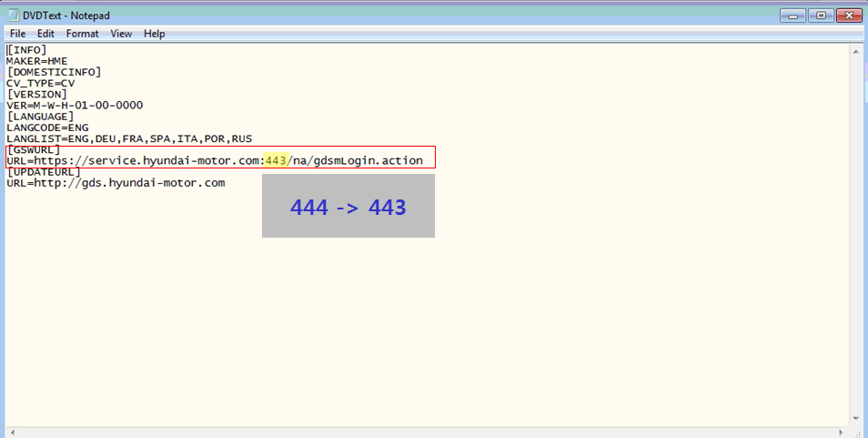
Task: Click the [LANGUAGE] line
Action: point(40,117)
